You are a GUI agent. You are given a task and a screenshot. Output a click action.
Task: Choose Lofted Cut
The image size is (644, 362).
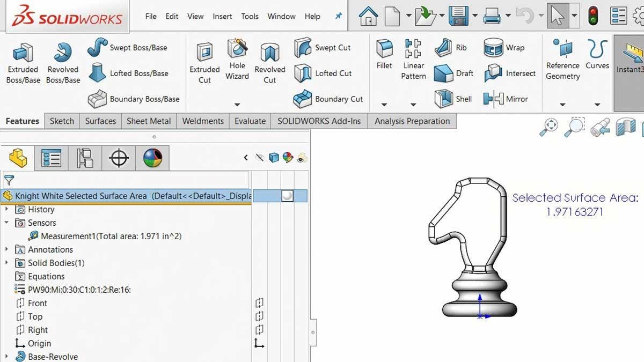(x=323, y=73)
